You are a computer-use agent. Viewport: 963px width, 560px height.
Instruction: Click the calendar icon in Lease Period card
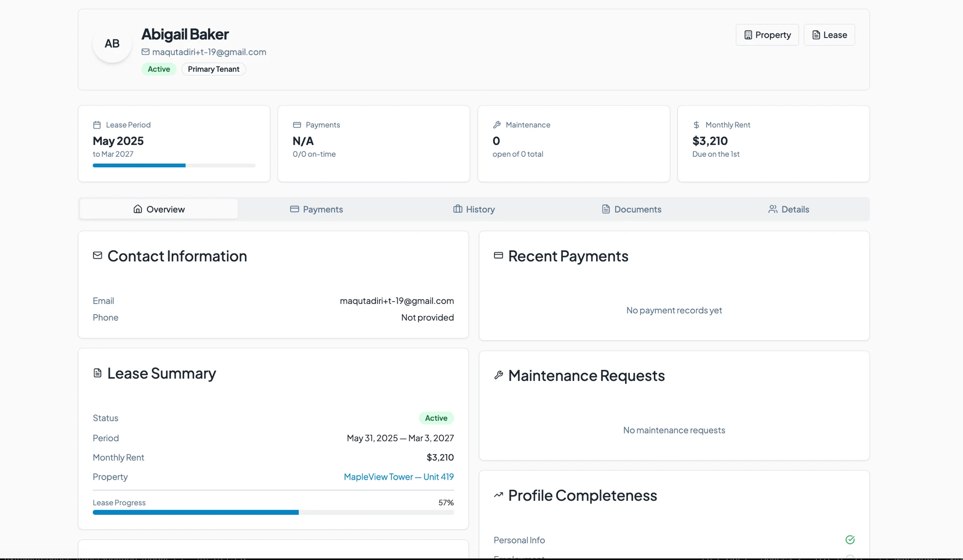[x=97, y=125]
